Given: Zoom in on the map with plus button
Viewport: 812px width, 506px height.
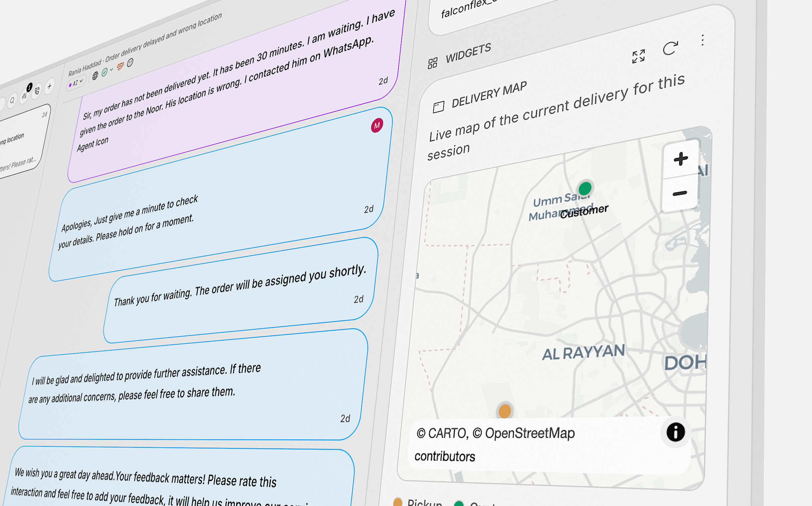Looking at the screenshot, I should pos(681,159).
